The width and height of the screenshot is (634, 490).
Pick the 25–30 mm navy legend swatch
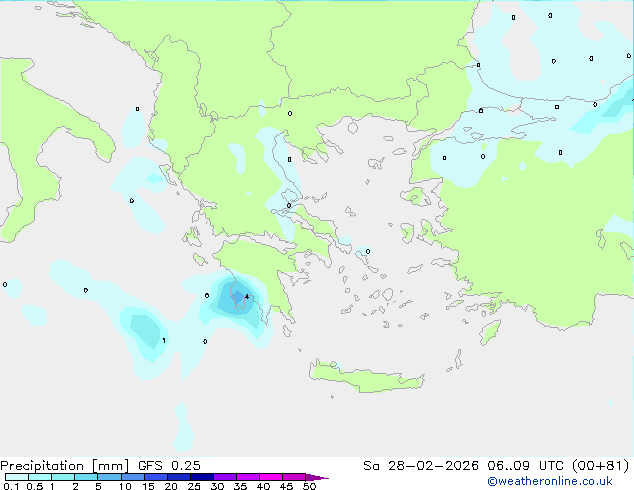tap(201, 477)
